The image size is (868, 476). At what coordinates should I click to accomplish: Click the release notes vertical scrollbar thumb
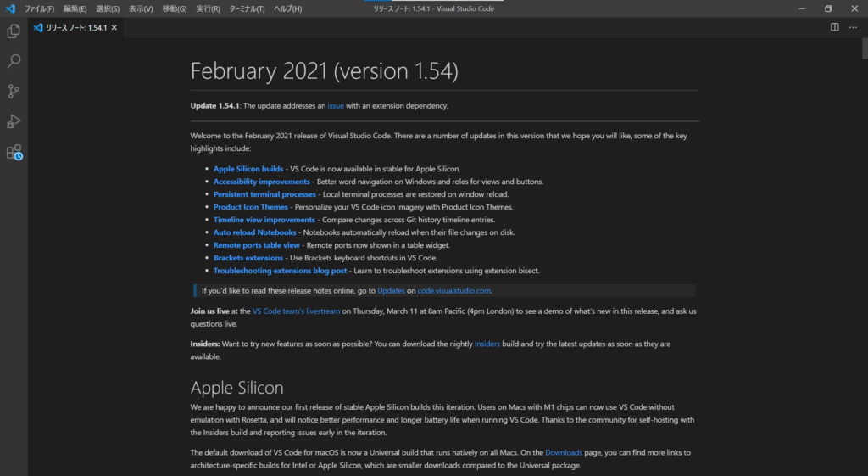click(864, 48)
